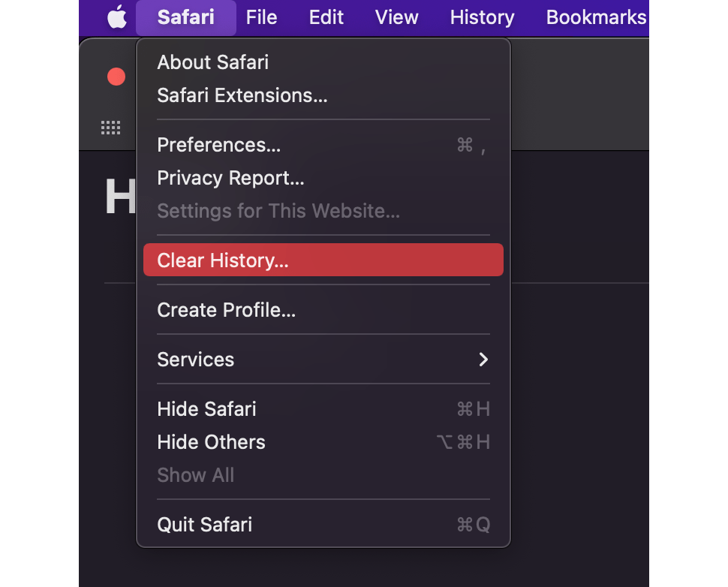Viewport: 728px width, 587px height.
Task: Click the Services submenu chevron arrow
Action: coord(483,359)
